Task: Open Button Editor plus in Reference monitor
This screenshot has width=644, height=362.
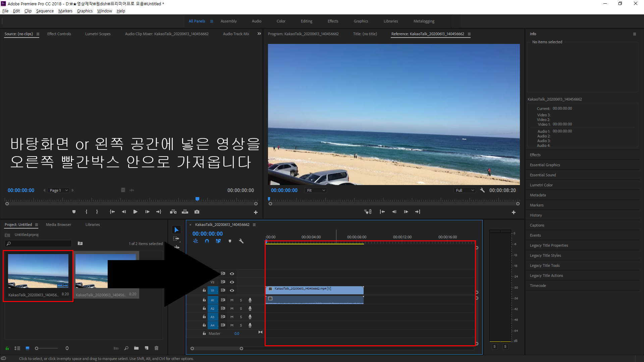Action: tap(514, 212)
